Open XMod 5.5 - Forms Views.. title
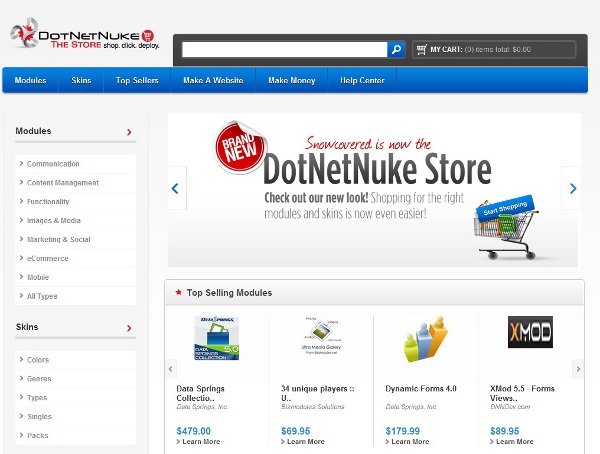Viewport: 600px width, 454px height. [x=522, y=393]
